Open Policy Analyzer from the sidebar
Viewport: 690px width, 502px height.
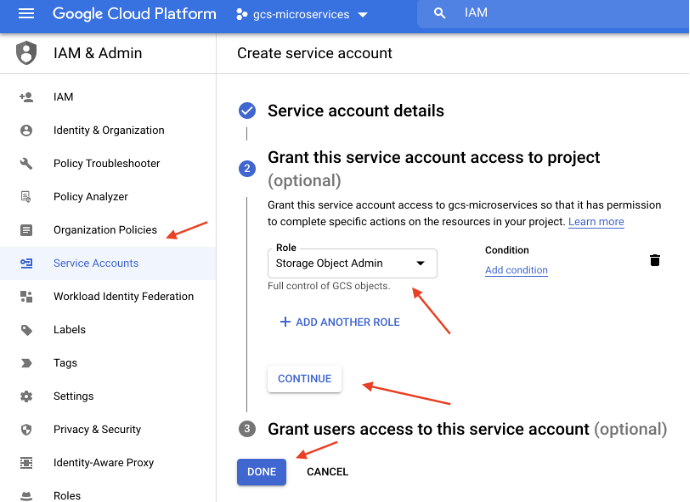tap(90, 197)
